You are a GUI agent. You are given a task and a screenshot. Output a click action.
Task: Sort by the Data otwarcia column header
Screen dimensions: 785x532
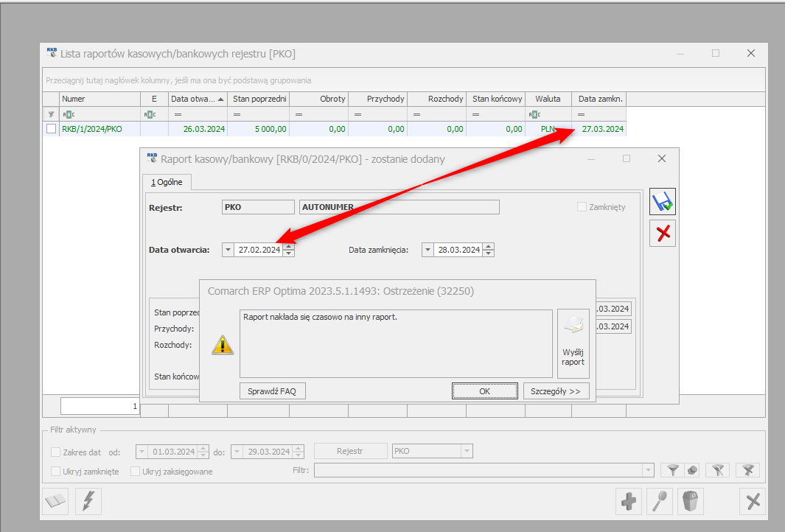[198, 99]
